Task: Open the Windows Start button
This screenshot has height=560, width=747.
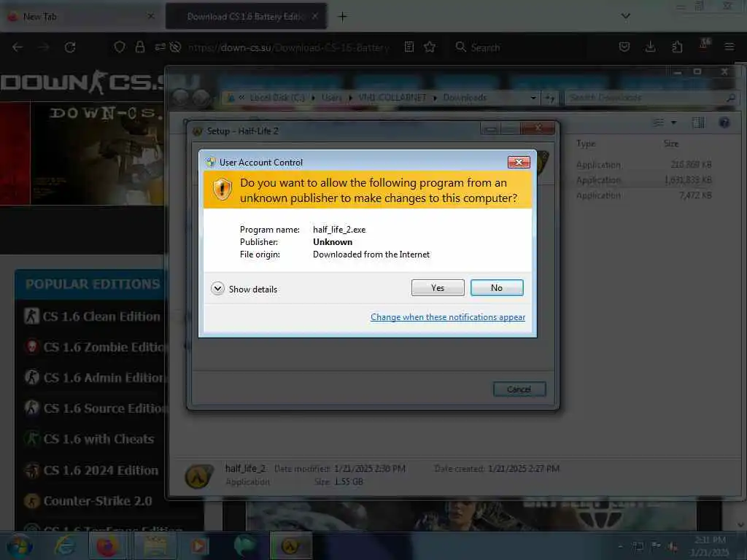Action: [x=20, y=545]
